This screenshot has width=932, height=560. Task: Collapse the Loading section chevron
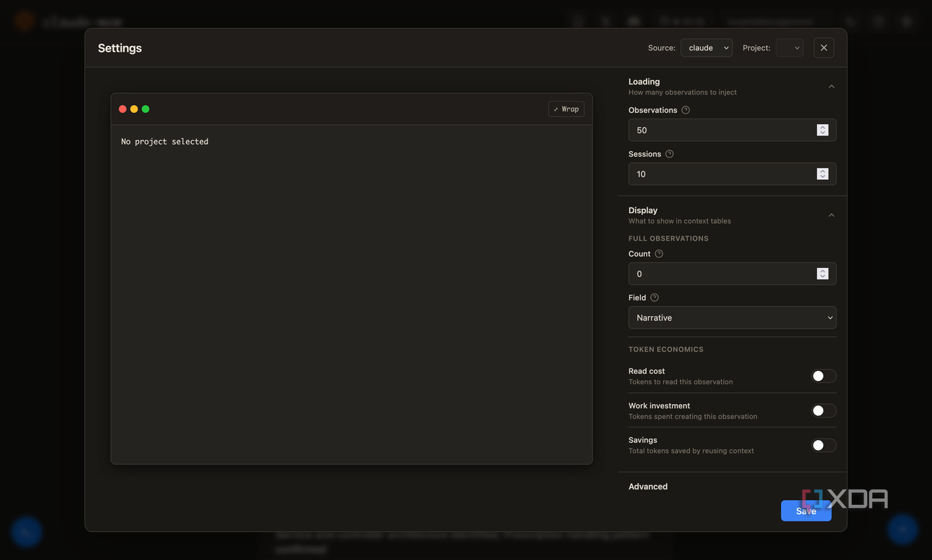(831, 87)
